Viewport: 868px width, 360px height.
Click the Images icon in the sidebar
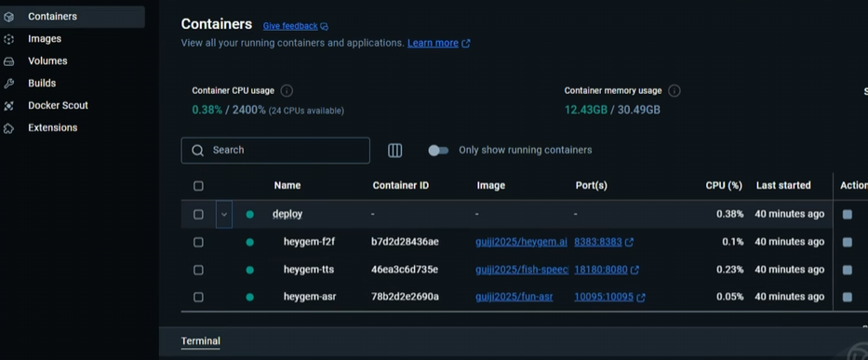coord(8,39)
